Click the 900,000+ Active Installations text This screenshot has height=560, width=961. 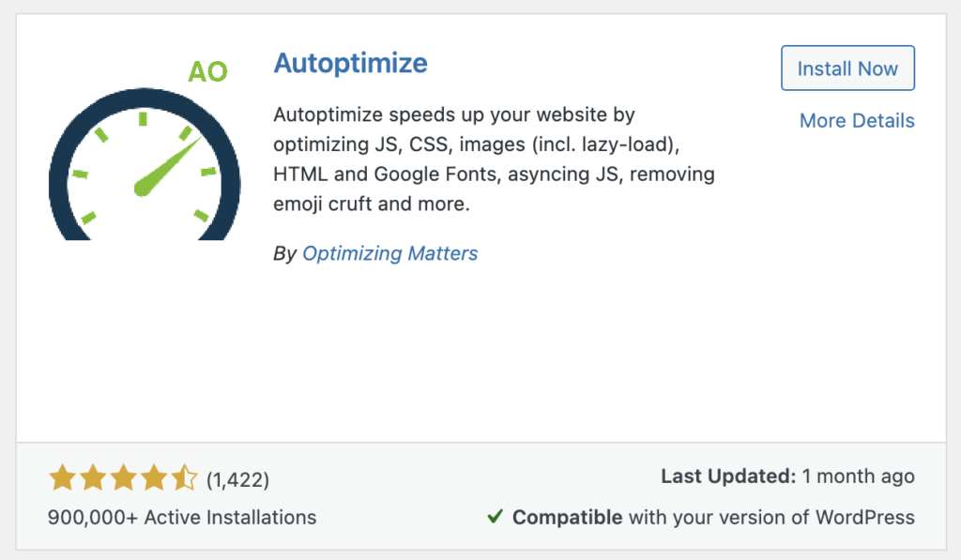click(x=182, y=517)
